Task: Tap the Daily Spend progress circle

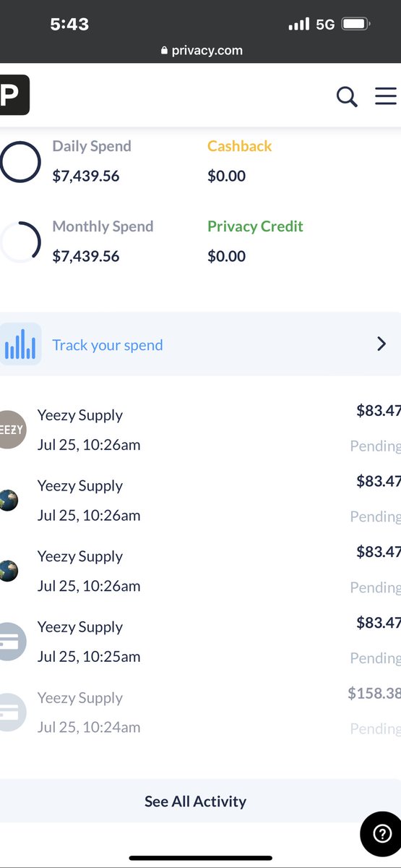Action: (x=20, y=161)
